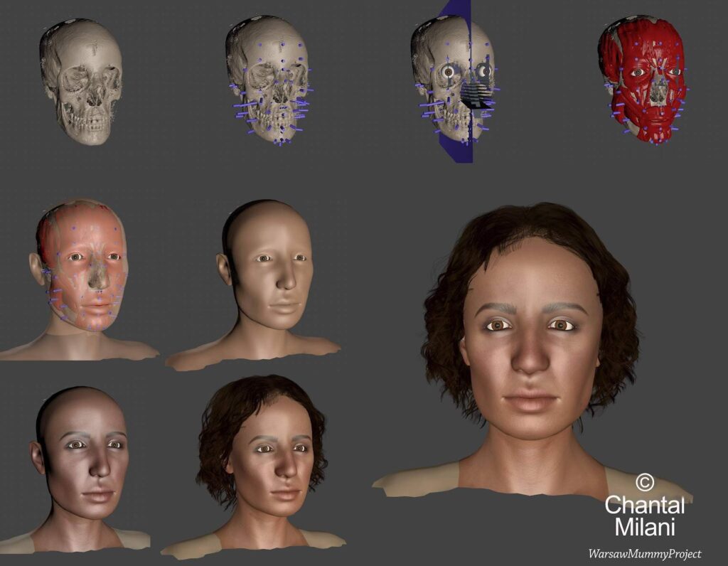
Task: Open the small angled head with curly hair
Action: 255,466
